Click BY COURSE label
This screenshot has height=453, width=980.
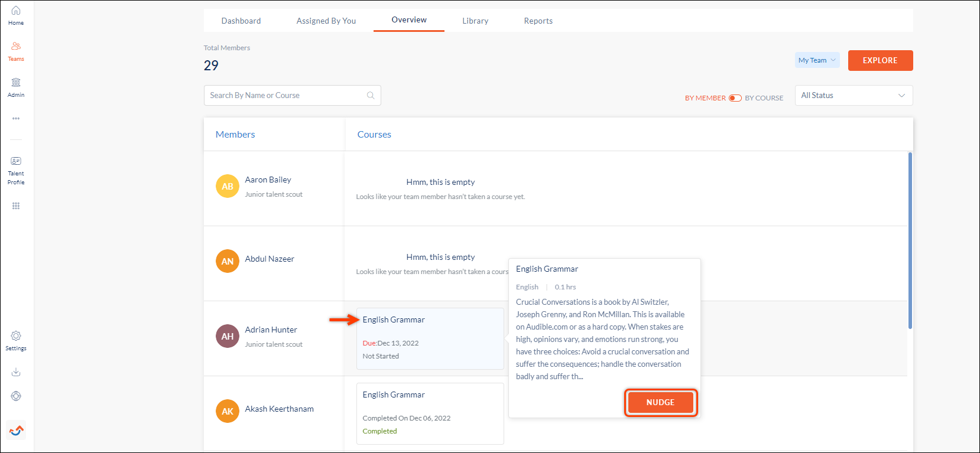pos(764,98)
